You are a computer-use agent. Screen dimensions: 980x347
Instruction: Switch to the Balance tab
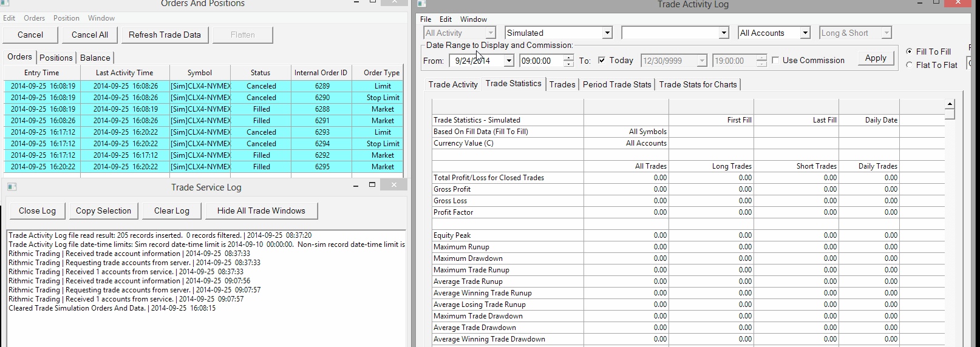coord(95,58)
